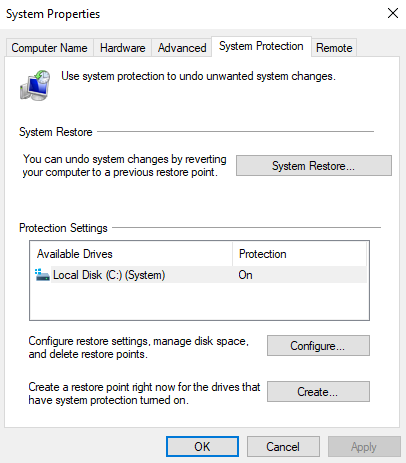This screenshot has height=463, width=406.
Task: Confirm with the OK button
Action: [x=202, y=447]
